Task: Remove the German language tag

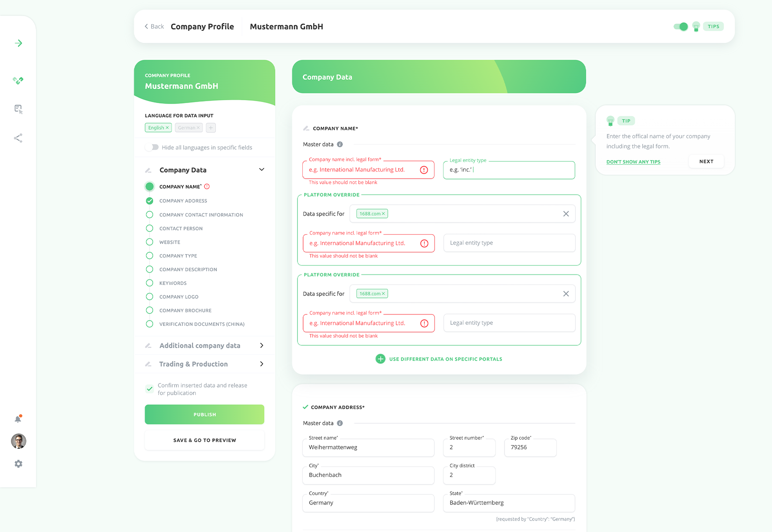Action: tap(198, 128)
